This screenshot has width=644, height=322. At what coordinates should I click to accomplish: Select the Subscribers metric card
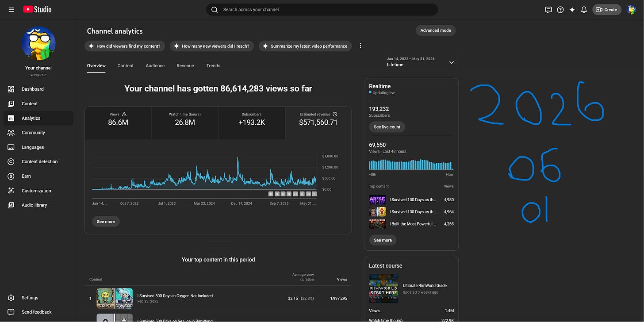click(252, 123)
